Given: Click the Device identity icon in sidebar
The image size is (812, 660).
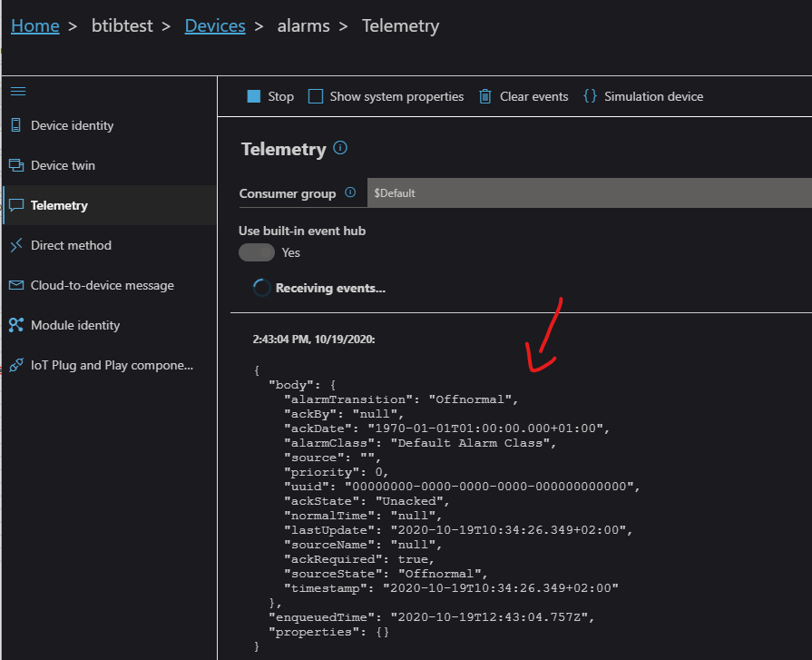Looking at the screenshot, I should pos(15,125).
